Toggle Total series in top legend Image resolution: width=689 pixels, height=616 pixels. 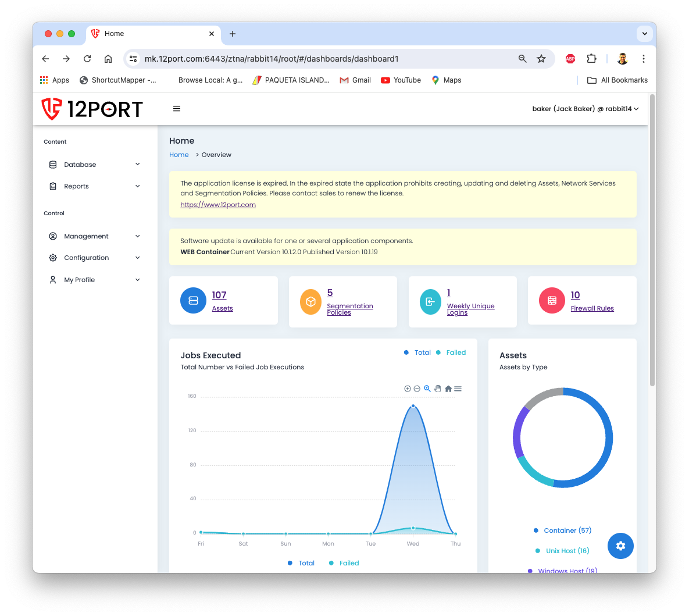[x=422, y=352]
